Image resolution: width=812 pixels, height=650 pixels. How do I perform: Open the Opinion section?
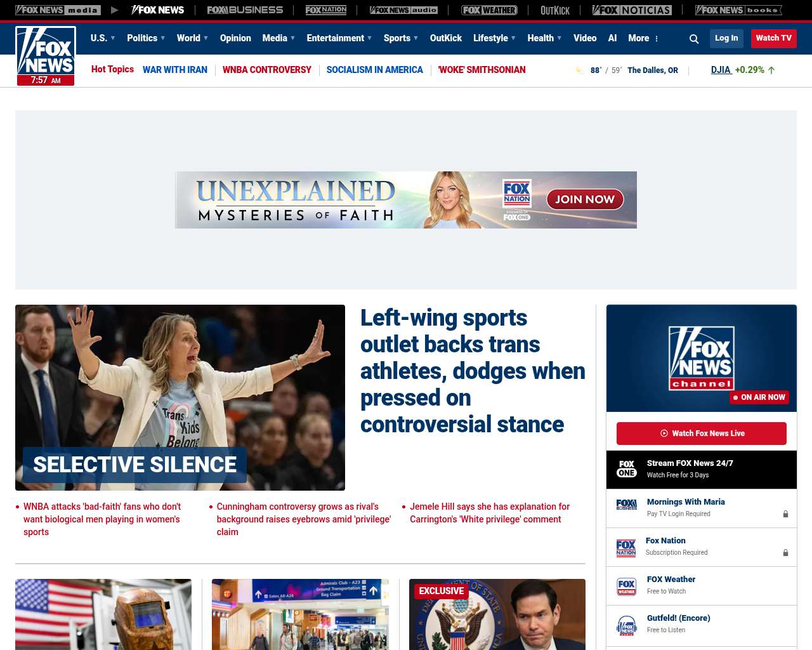235,38
